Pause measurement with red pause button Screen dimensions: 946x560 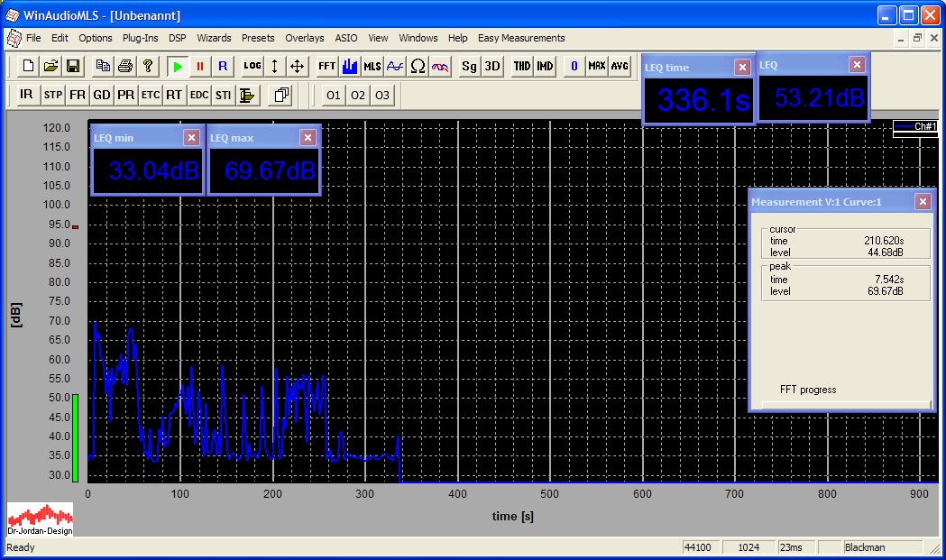click(200, 67)
